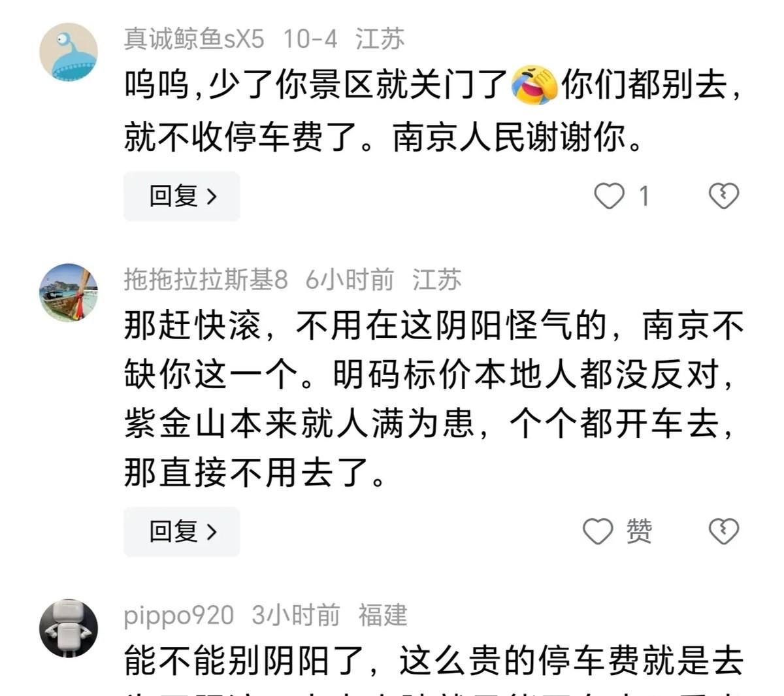
Task: Tap the 赞 label on second comment
Action: click(639, 531)
